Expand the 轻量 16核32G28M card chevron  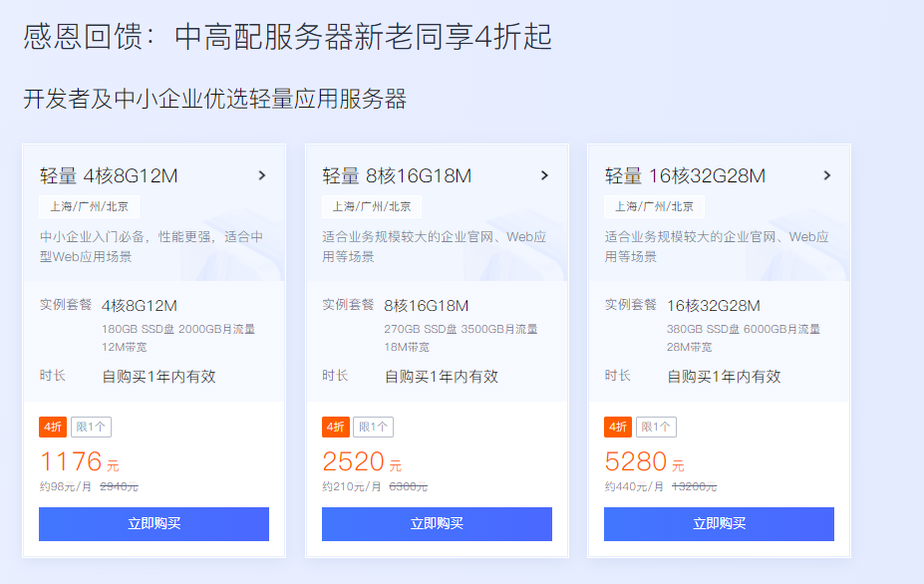click(827, 175)
